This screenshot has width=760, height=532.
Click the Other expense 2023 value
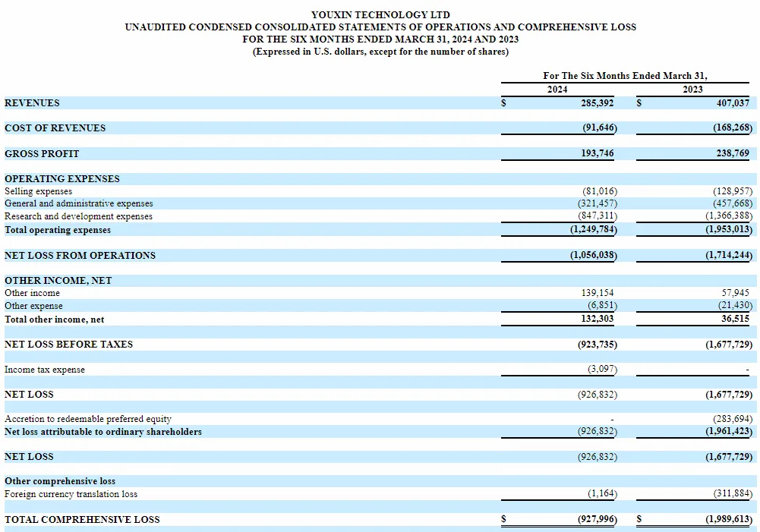point(735,305)
